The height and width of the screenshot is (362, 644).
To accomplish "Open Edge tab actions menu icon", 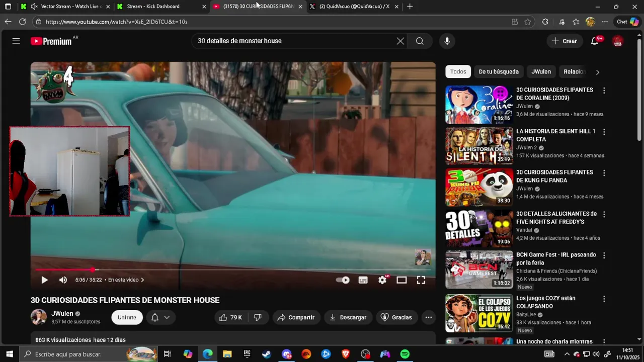I will point(8,7).
